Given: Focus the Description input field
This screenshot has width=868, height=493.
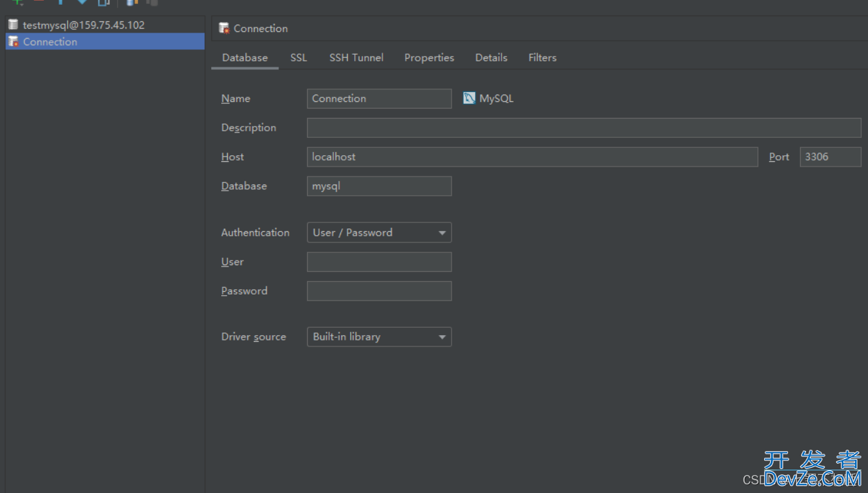Looking at the screenshot, I should 584,128.
